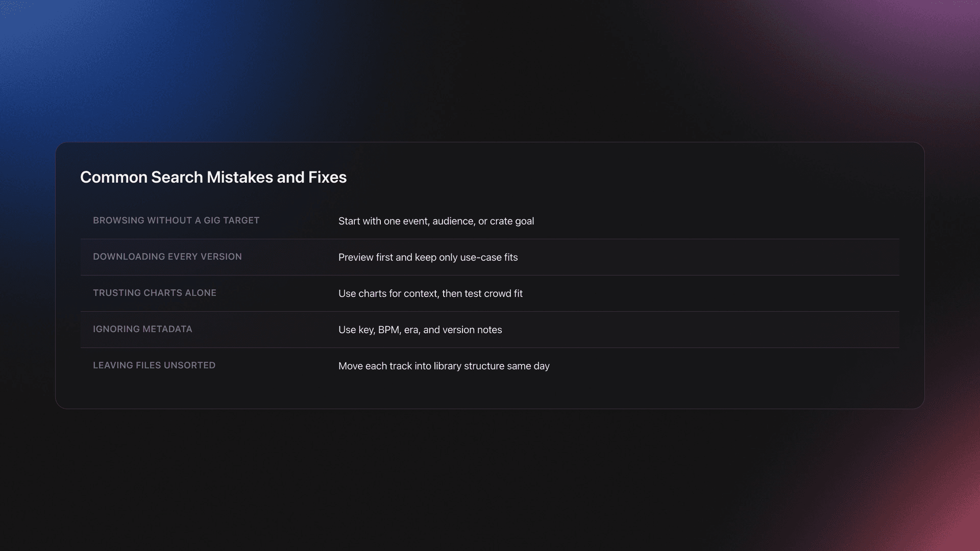
Task: Click "BPM" in the metadata fix text
Action: (388, 330)
